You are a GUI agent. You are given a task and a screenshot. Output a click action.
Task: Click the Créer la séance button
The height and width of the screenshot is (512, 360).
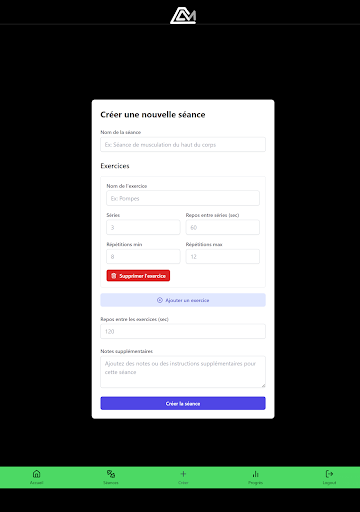[x=183, y=403]
